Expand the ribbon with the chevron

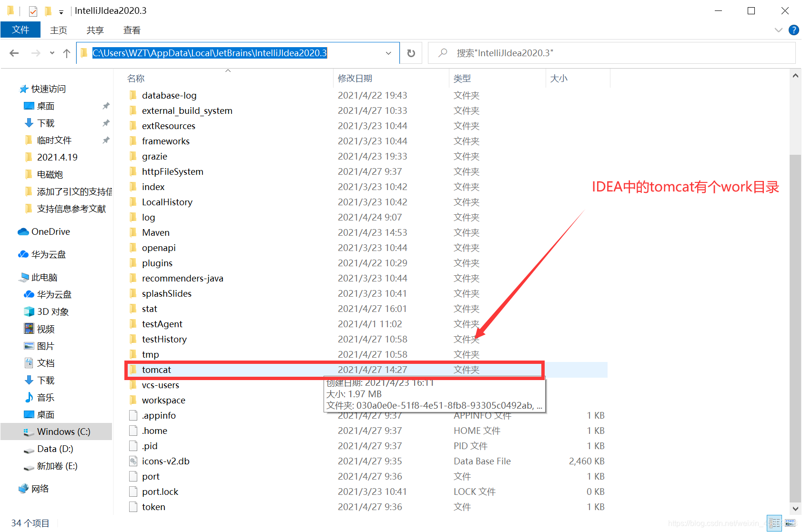(x=779, y=30)
